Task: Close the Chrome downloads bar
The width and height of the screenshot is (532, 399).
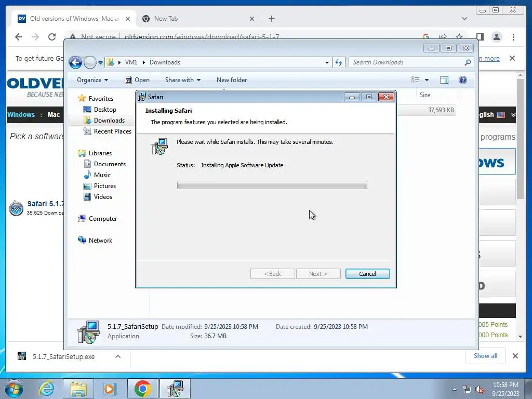Action: click(515, 356)
